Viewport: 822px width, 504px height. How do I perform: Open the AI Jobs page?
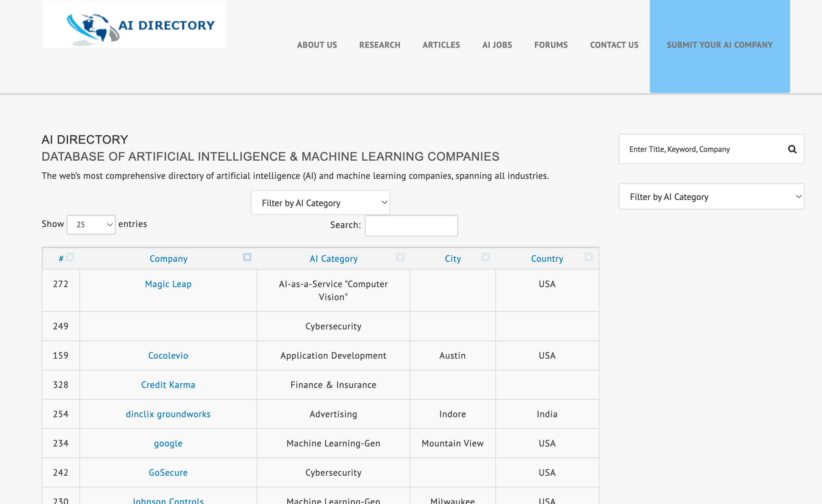(497, 45)
